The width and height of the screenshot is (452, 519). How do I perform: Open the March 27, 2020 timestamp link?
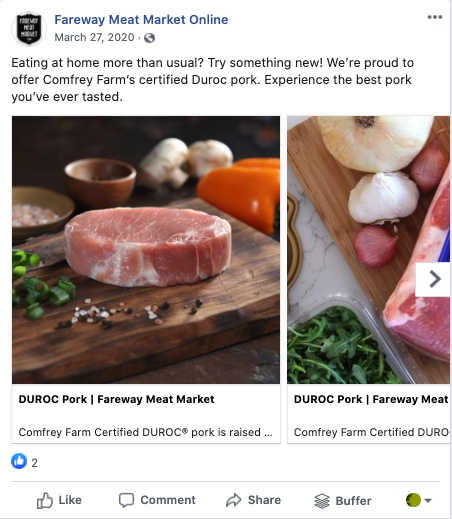[94, 37]
